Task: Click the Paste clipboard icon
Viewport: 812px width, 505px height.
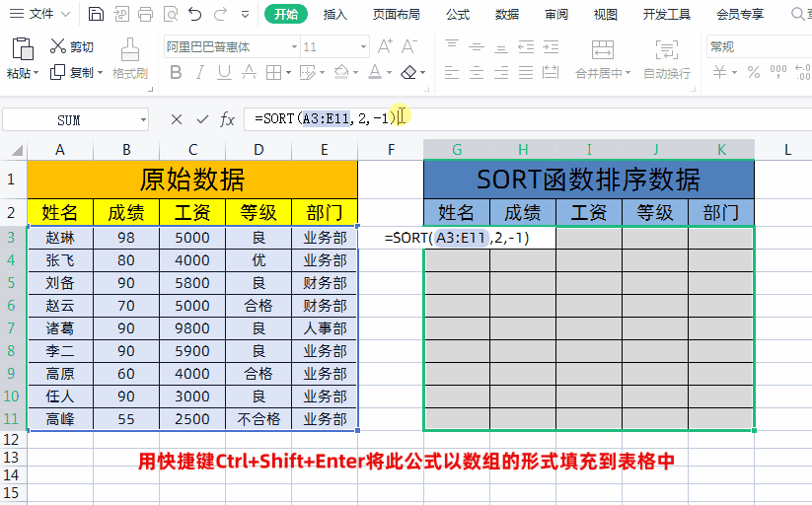Action: (23, 49)
